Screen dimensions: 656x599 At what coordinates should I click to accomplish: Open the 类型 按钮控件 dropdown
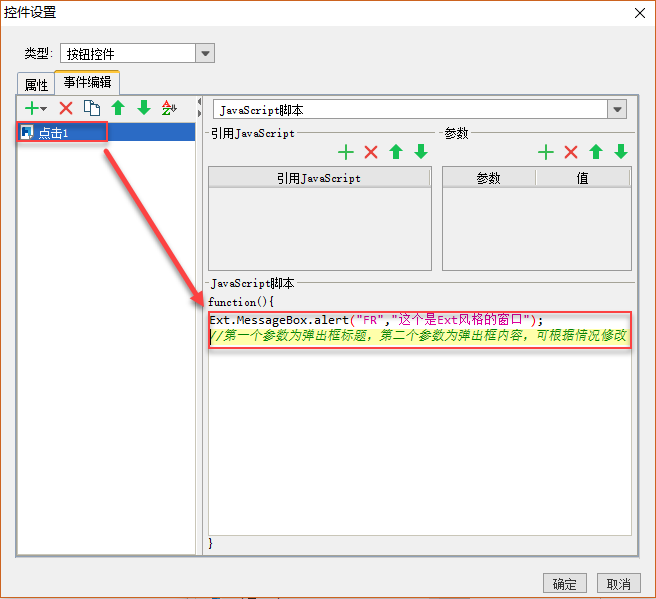click(205, 54)
